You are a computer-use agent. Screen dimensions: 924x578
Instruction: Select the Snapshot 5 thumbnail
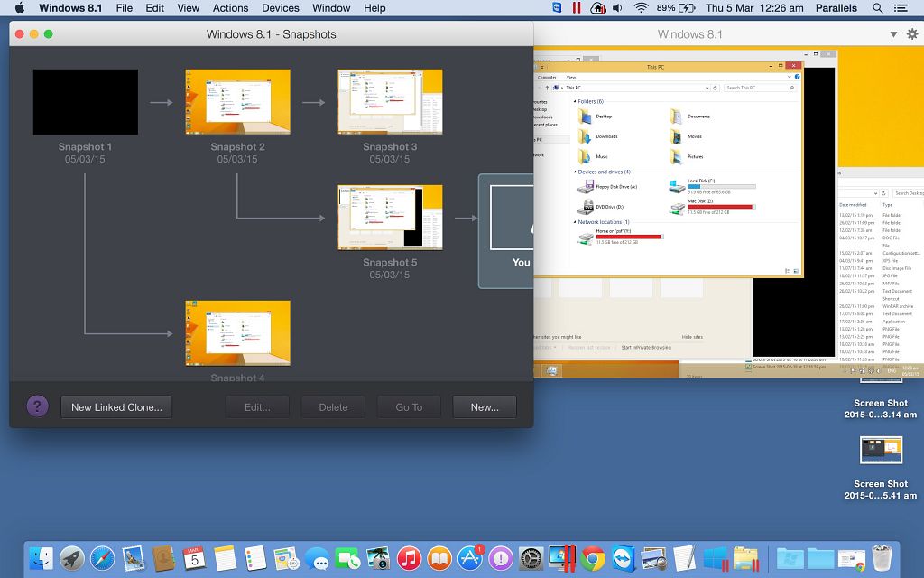(x=390, y=218)
